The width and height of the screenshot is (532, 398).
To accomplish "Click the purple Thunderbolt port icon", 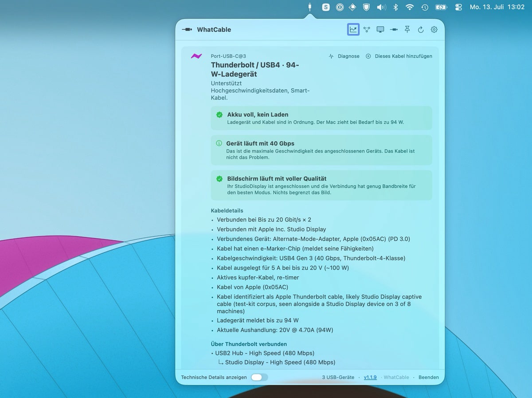I will [x=196, y=56].
